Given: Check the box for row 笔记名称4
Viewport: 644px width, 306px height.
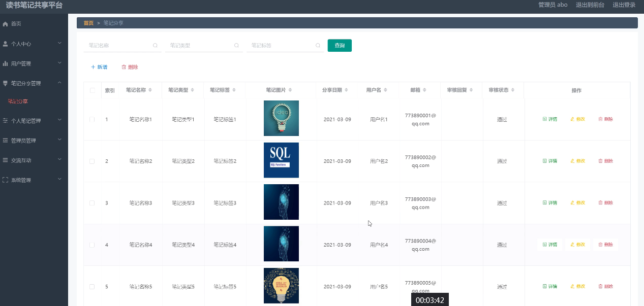Looking at the screenshot, I should [92, 245].
